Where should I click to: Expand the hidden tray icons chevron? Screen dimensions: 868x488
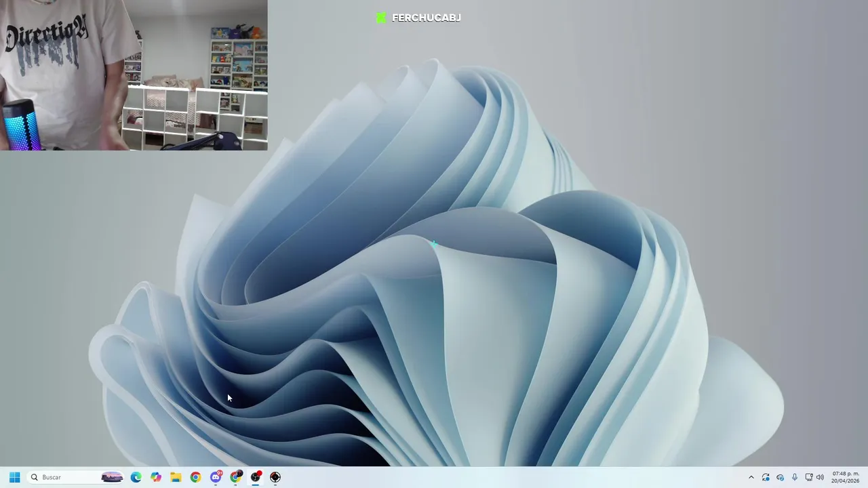coord(751,477)
